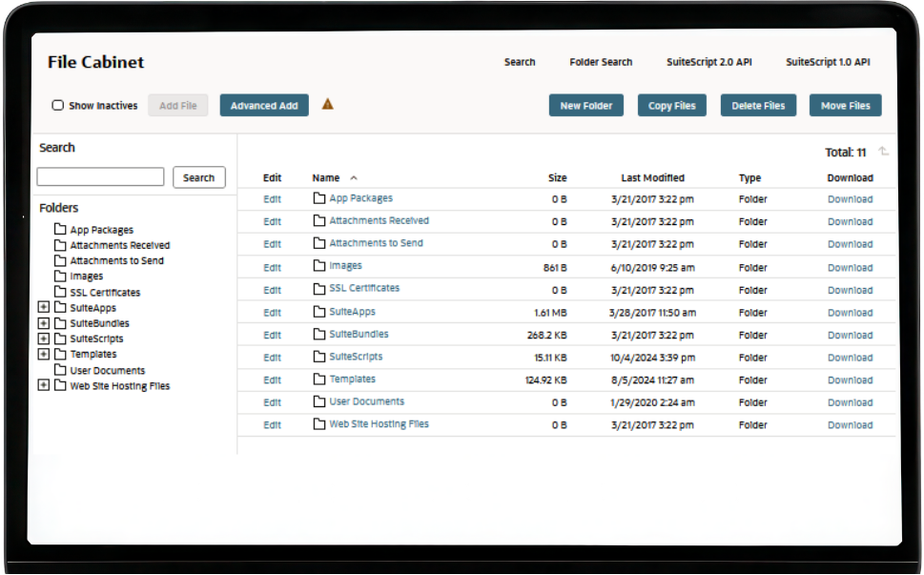Focus the sidebar search text field

click(x=100, y=177)
